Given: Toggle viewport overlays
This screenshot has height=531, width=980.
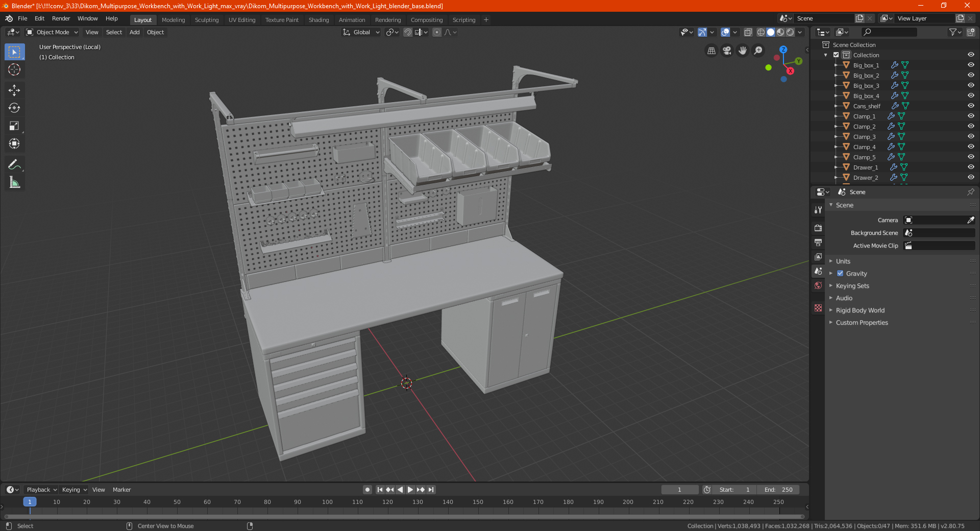Looking at the screenshot, I should tap(725, 32).
